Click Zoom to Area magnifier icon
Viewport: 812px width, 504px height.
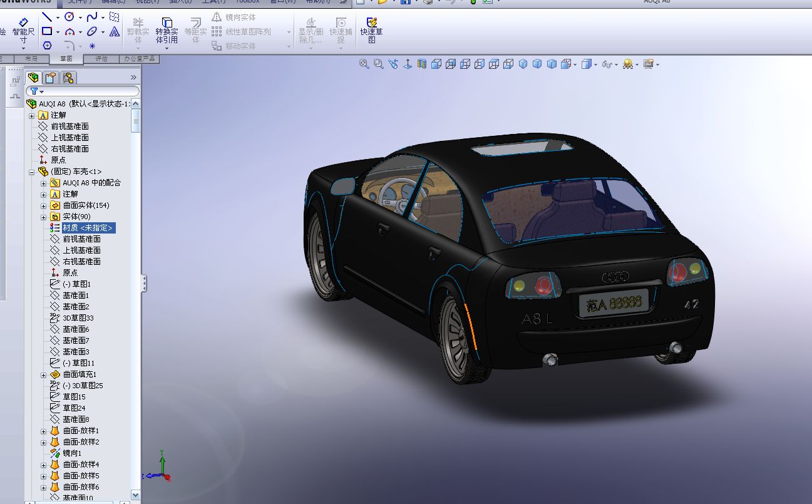(378, 64)
